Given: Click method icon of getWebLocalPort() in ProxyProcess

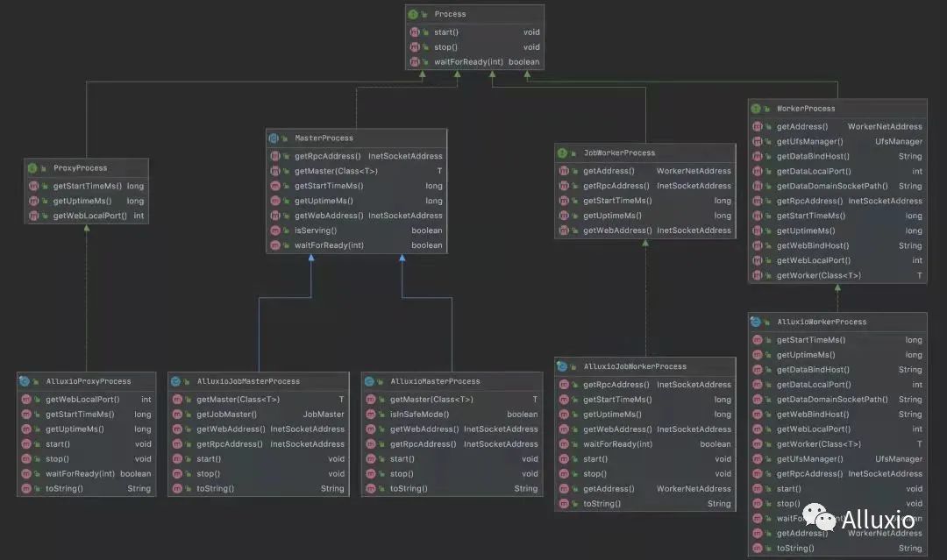Looking at the screenshot, I should pos(34,216).
